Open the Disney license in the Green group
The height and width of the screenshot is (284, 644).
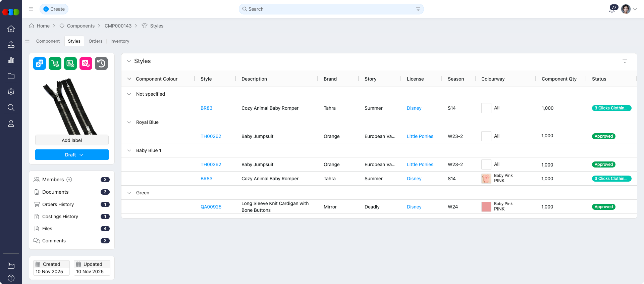(414, 207)
